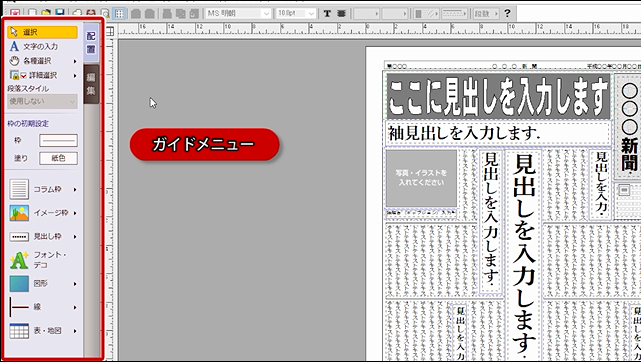Screen dimensions: 641x362
Task: Click the 塗り 紙色 fill swatch
Action: [58, 158]
